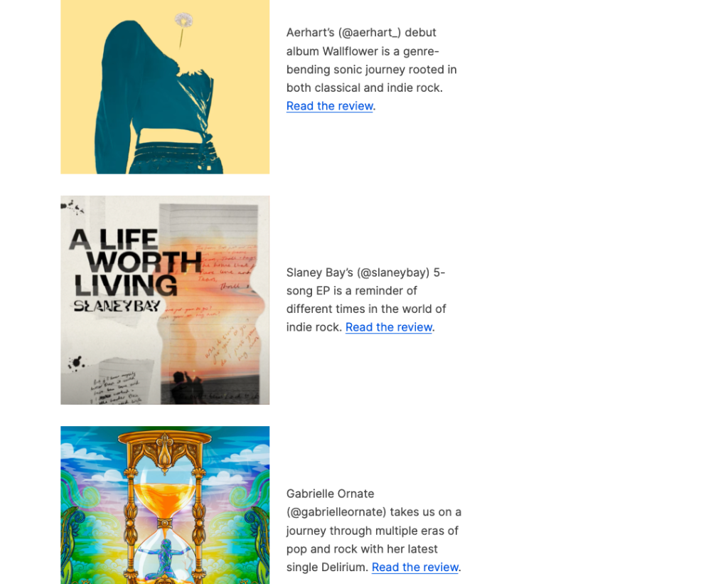Open the Wallflower album Read the review link
The width and height of the screenshot is (728, 584).
pyautogui.click(x=330, y=106)
